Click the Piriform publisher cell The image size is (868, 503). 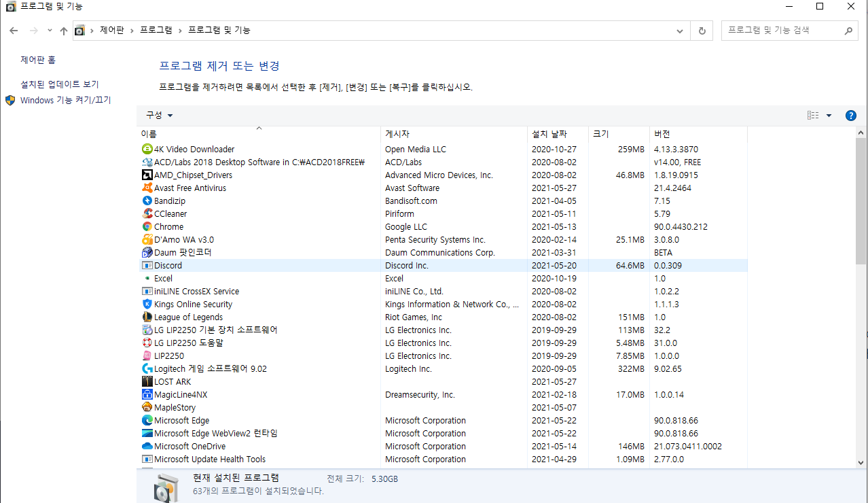(399, 213)
